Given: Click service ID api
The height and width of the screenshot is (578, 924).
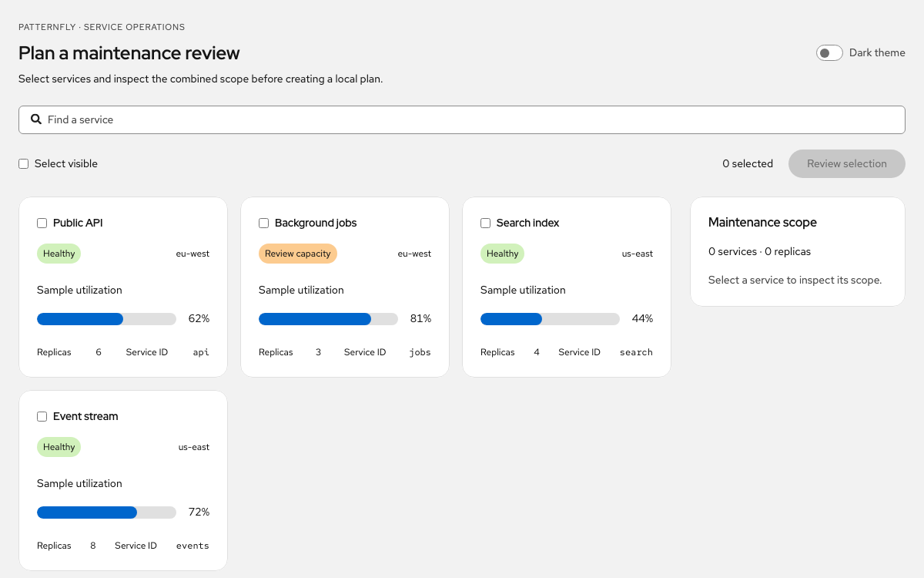Looking at the screenshot, I should click(201, 352).
